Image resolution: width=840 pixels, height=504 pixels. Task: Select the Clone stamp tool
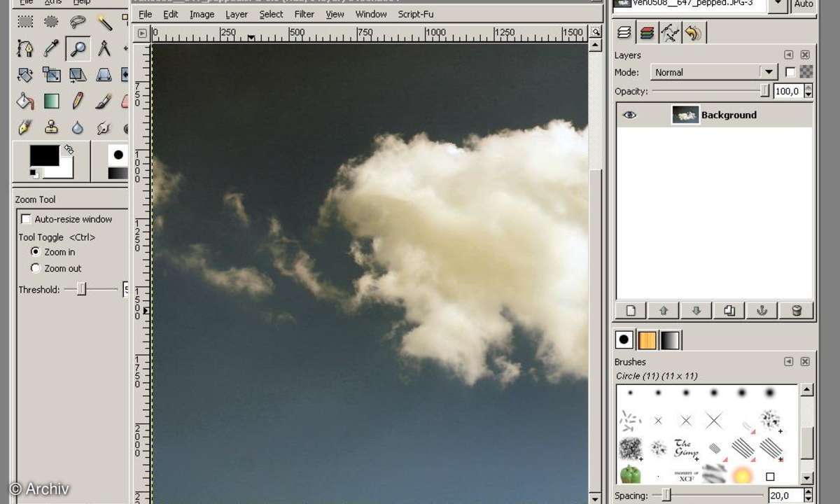pyautogui.click(x=52, y=127)
